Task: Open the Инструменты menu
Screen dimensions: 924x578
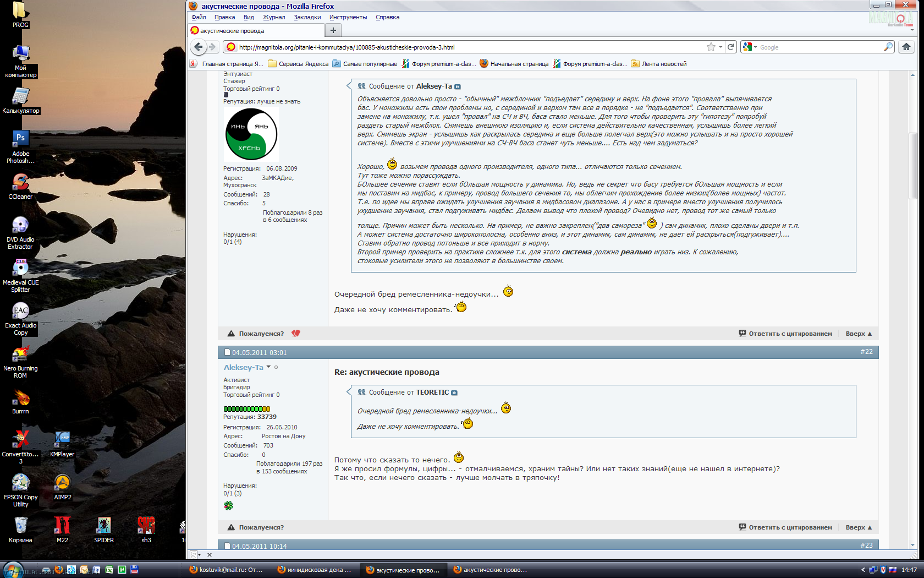Action: [348, 17]
